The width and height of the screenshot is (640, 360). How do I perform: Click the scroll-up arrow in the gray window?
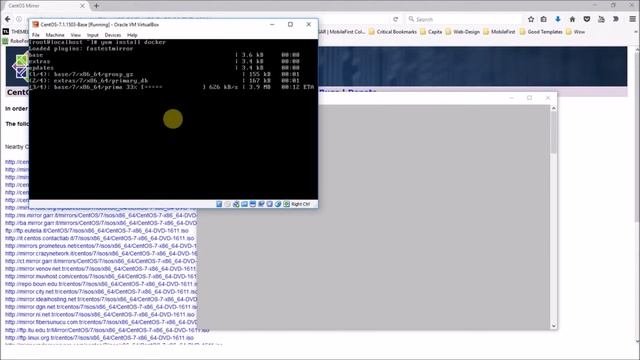tap(553, 108)
